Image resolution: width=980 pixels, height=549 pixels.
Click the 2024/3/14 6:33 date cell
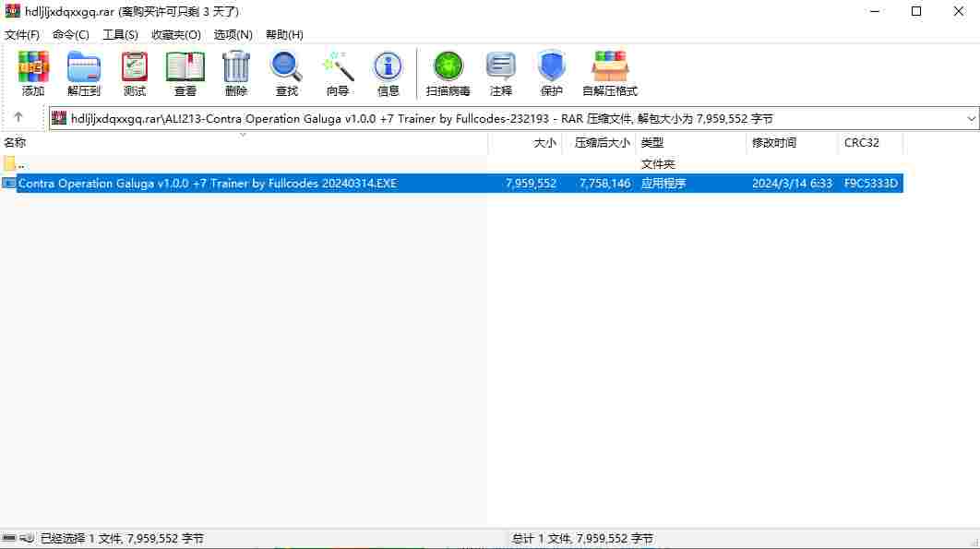(x=792, y=184)
